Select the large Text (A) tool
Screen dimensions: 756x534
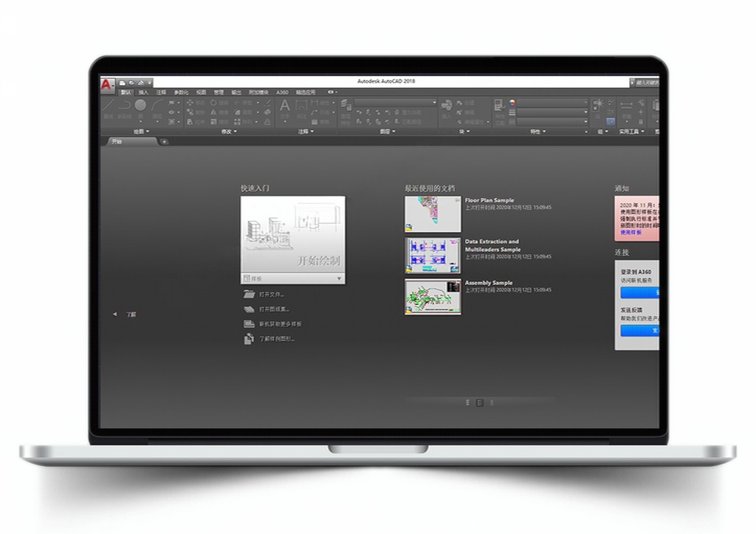[285, 106]
